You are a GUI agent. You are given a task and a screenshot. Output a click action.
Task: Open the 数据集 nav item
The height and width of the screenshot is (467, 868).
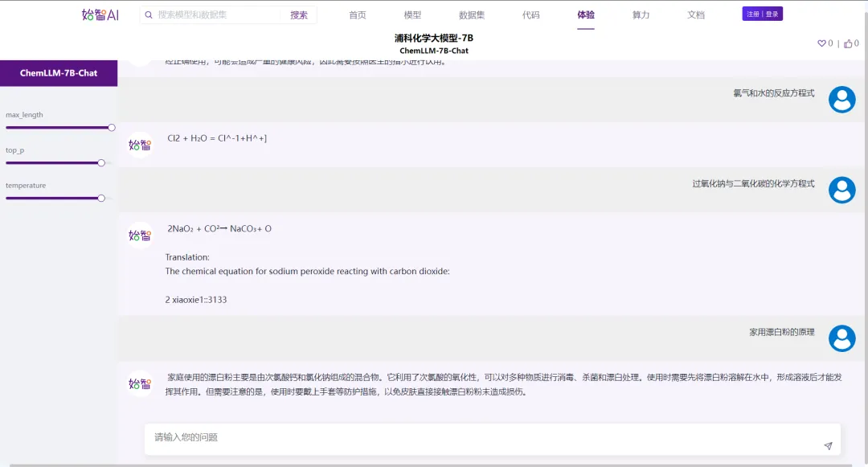[x=472, y=15]
